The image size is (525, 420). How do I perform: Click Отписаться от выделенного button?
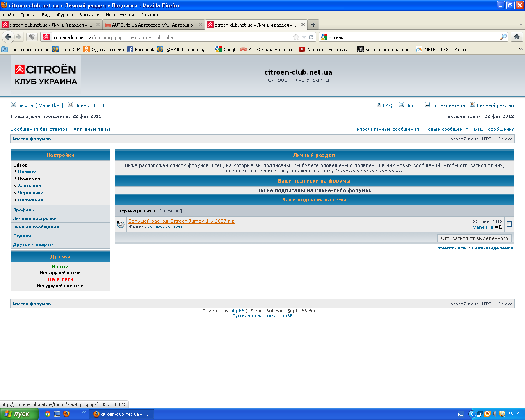475,238
